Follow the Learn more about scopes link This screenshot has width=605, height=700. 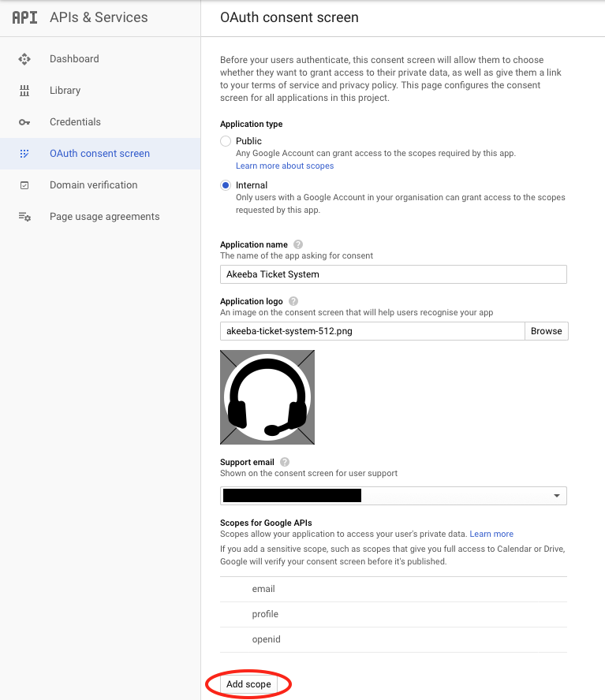(285, 166)
